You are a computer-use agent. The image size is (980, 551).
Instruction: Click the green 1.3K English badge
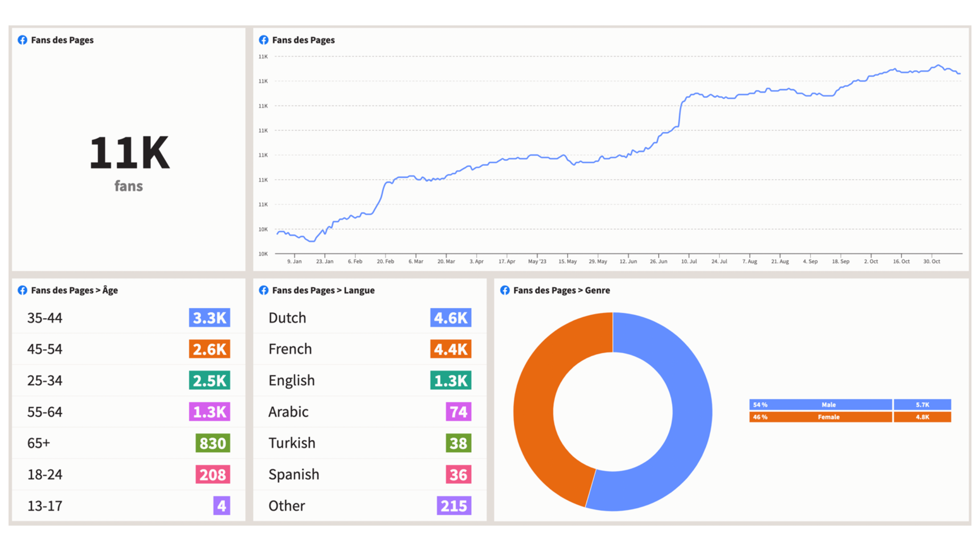click(x=450, y=381)
